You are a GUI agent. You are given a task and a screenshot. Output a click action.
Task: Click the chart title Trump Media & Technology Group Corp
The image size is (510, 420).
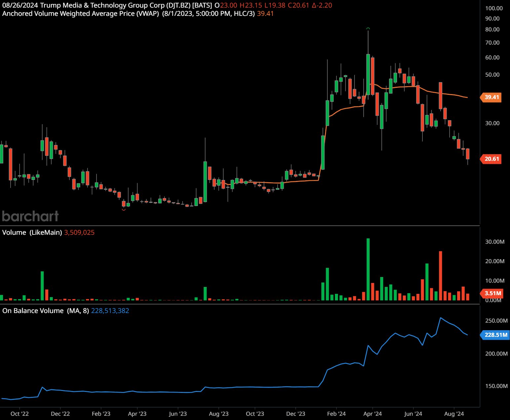click(102, 5)
